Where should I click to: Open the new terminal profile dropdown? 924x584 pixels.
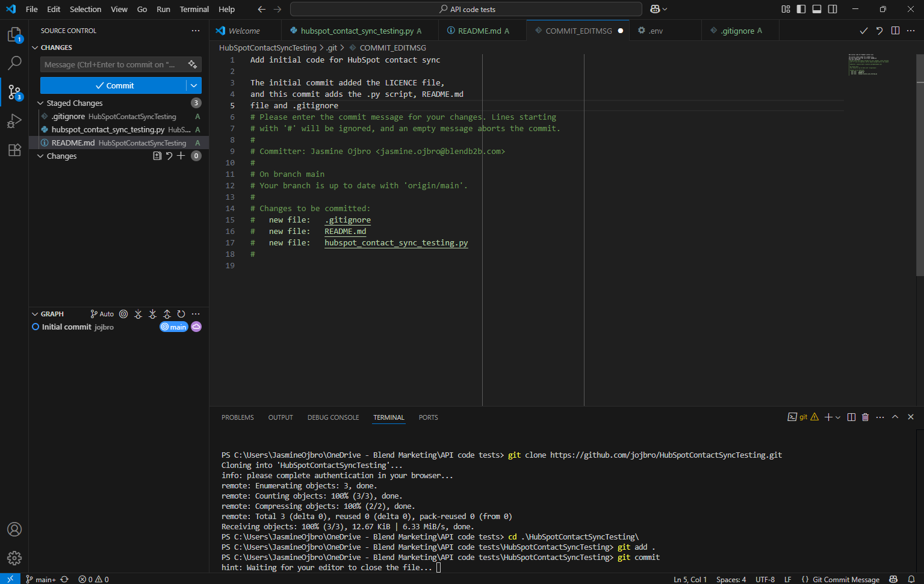click(838, 417)
